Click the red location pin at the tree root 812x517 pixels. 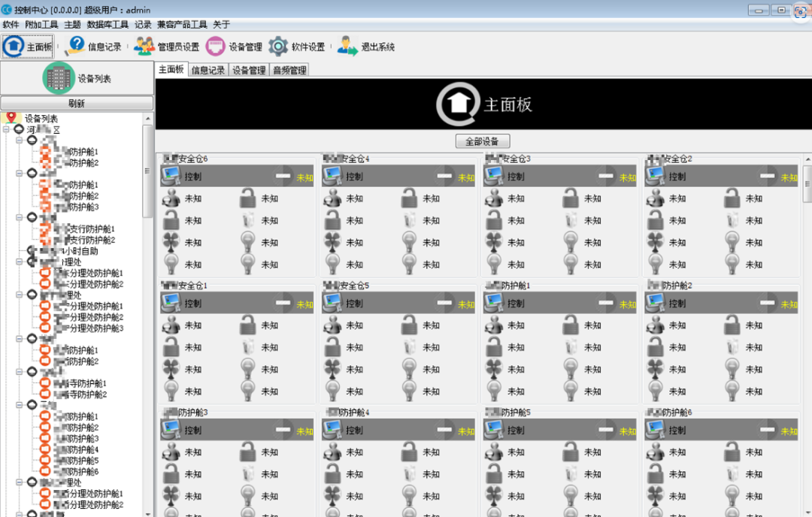point(11,118)
